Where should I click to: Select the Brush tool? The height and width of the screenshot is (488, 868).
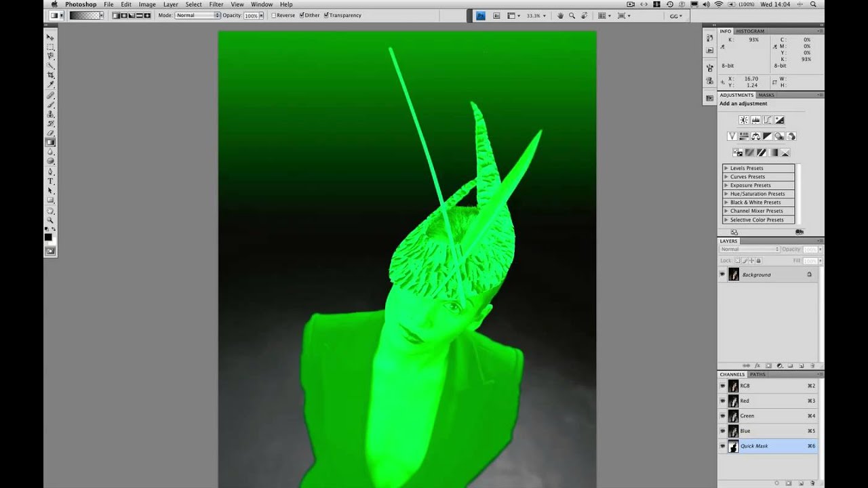pos(50,104)
